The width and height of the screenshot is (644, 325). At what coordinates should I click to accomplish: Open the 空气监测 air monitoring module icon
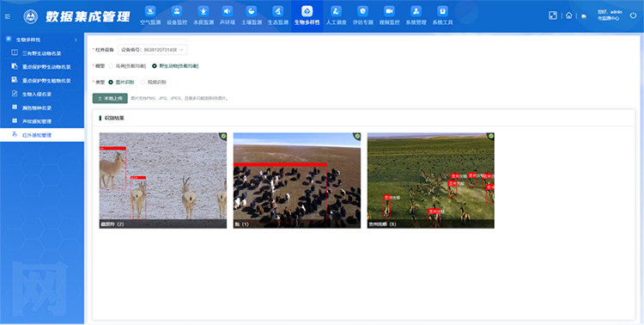coord(150,11)
